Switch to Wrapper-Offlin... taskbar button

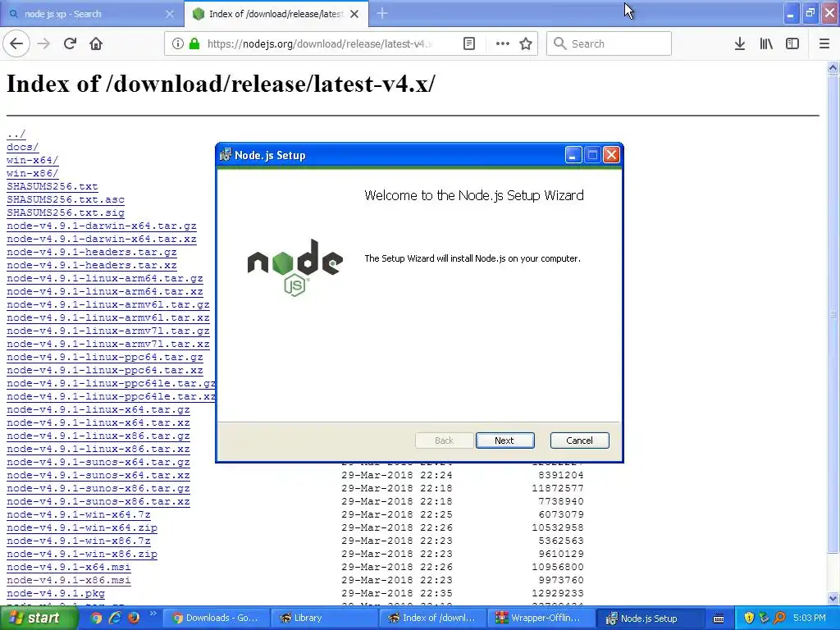tap(541, 618)
